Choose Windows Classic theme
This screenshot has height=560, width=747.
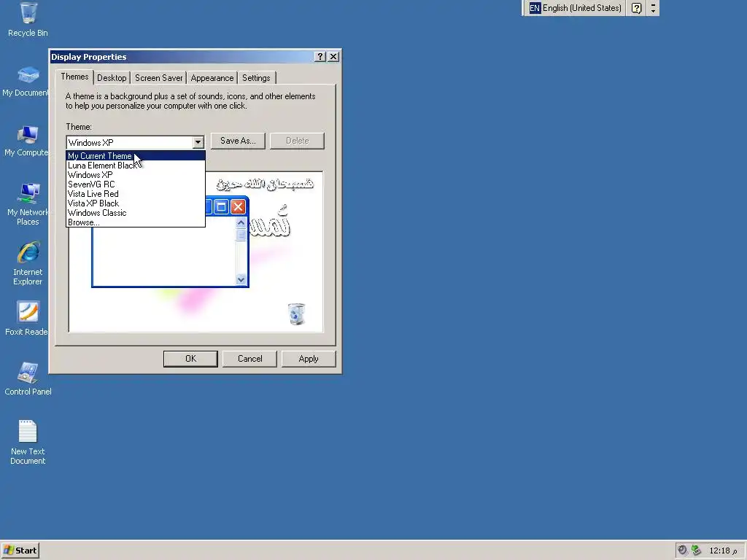pos(136,213)
